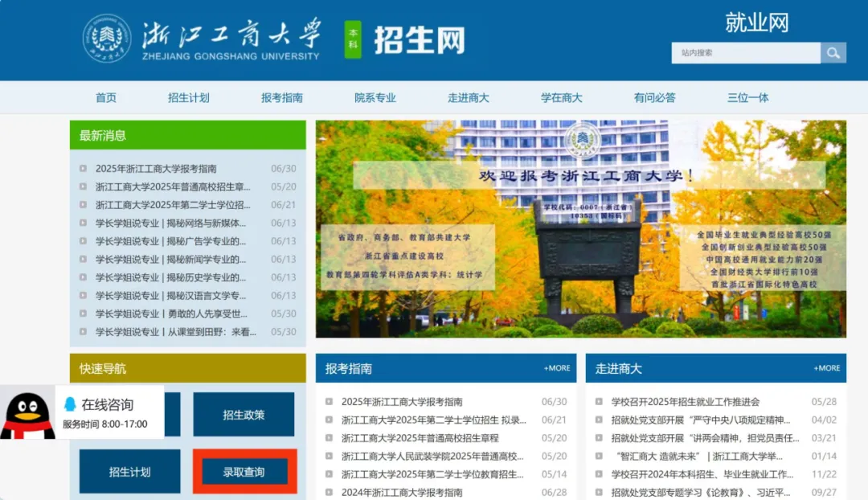Open 浙江工商大学2025年第二学士学位招... in 最新消息
The height and width of the screenshot is (500, 868).
173,205
